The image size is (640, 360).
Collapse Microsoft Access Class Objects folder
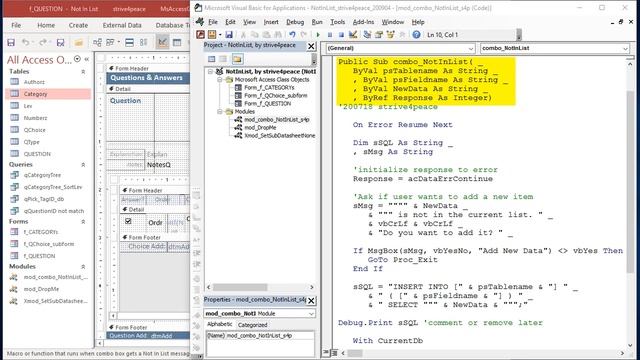point(220,80)
